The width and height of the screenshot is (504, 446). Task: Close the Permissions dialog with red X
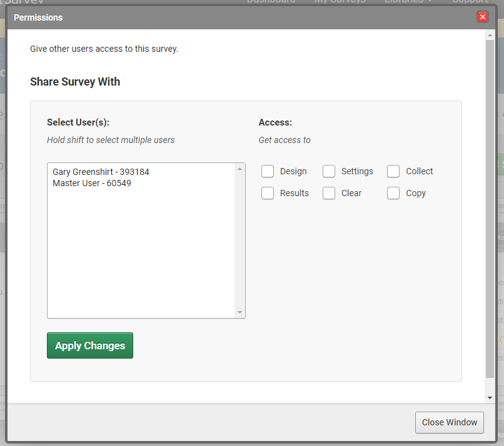[x=482, y=17]
